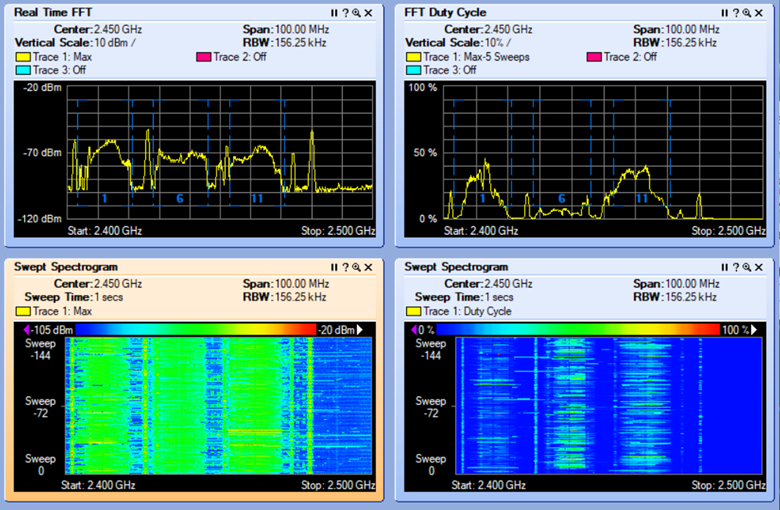Pause the FFT Duty Cycle plot
Screen dimensions: 780x510
(724, 13)
